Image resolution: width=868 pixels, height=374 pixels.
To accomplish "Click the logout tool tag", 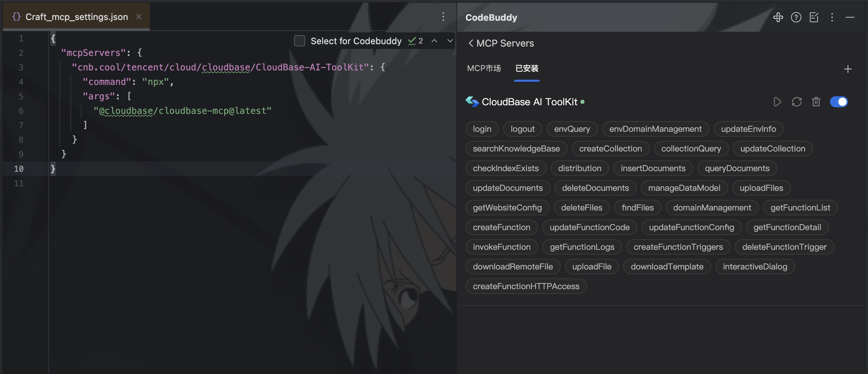I will tap(523, 129).
